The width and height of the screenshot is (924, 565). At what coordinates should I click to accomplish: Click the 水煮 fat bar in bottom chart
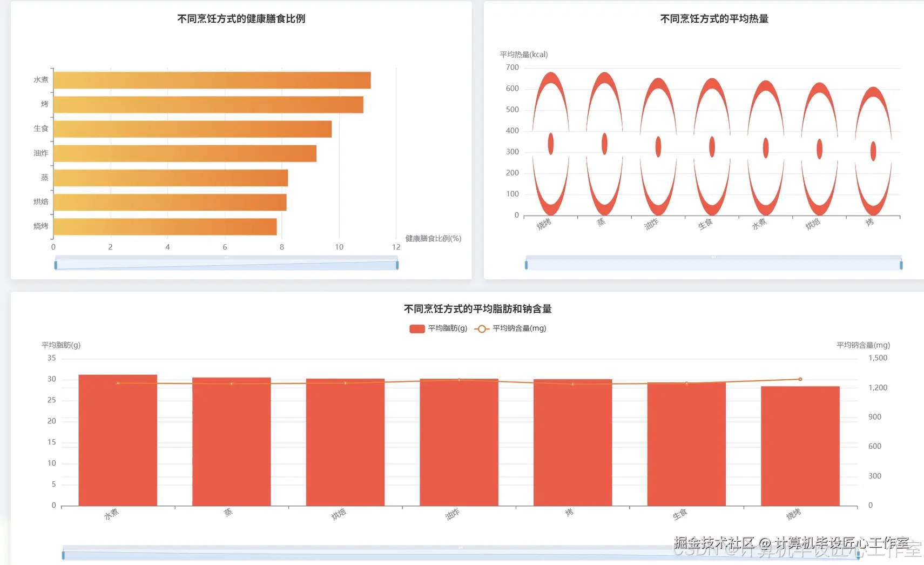pyautogui.click(x=118, y=440)
